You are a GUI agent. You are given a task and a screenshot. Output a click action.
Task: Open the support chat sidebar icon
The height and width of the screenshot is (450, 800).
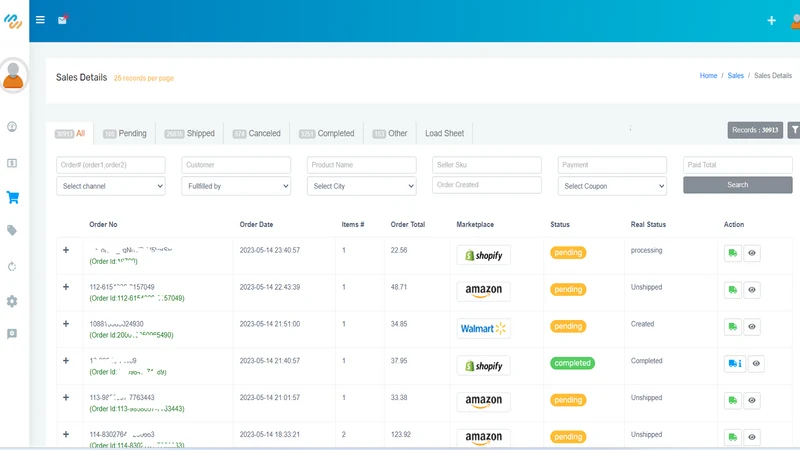pos(12,334)
